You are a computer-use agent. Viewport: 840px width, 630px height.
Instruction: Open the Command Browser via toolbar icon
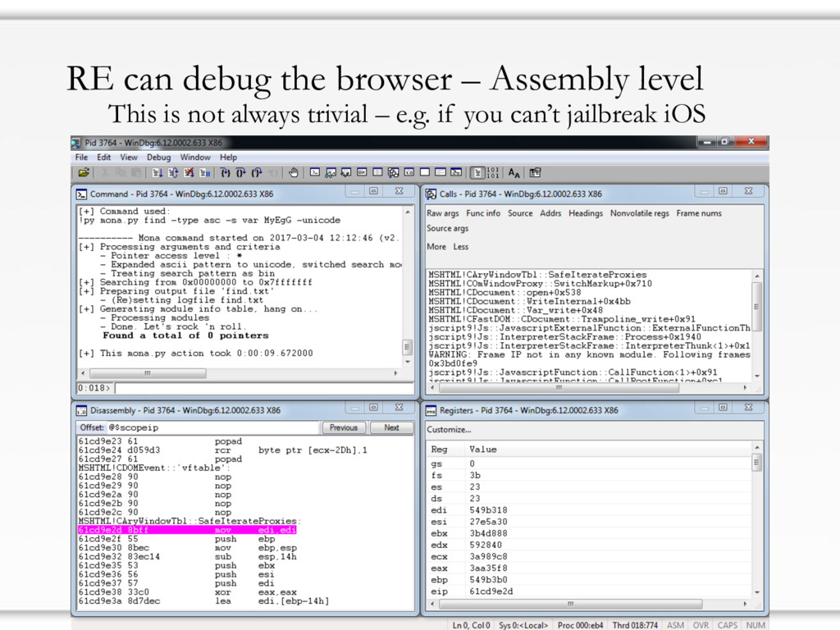point(456,172)
